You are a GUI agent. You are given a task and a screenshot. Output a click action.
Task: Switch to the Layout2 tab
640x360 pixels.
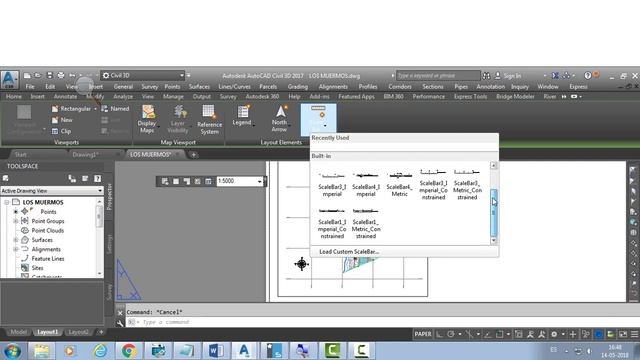(78, 332)
